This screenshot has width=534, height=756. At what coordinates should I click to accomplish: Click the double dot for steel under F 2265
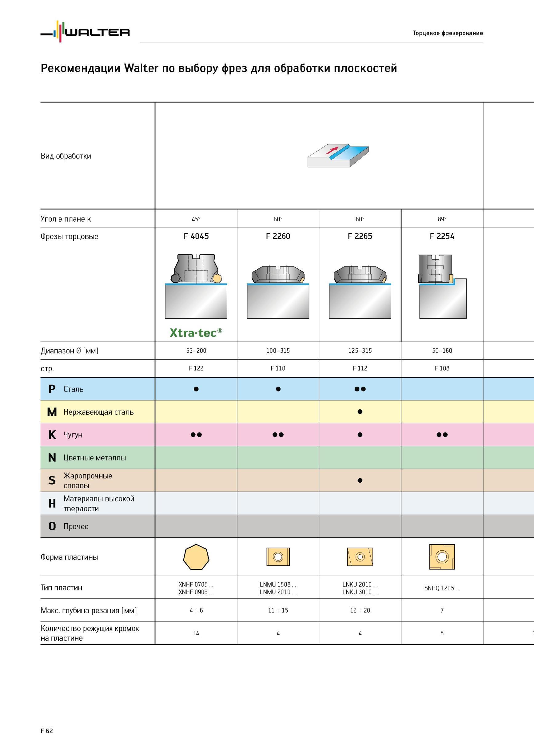click(x=360, y=389)
